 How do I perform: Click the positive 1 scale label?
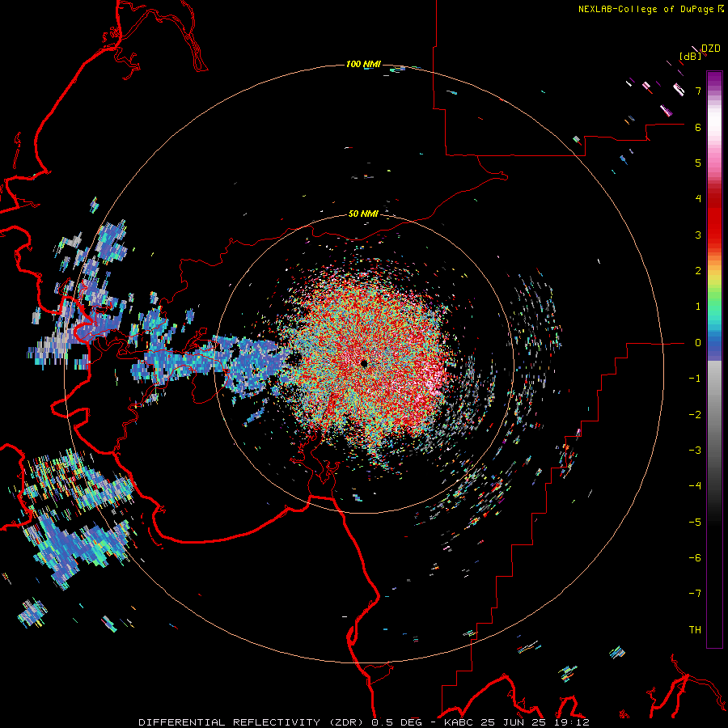pos(698,307)
